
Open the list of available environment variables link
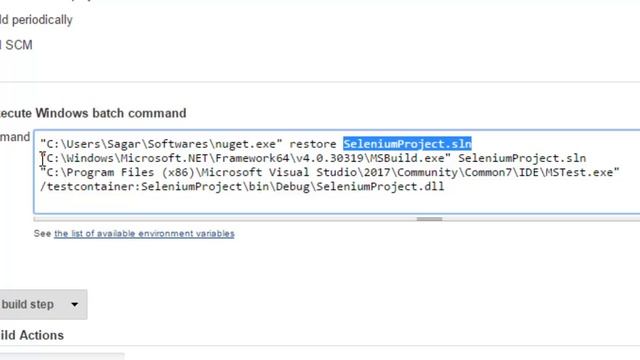click(x=144, y=233)
